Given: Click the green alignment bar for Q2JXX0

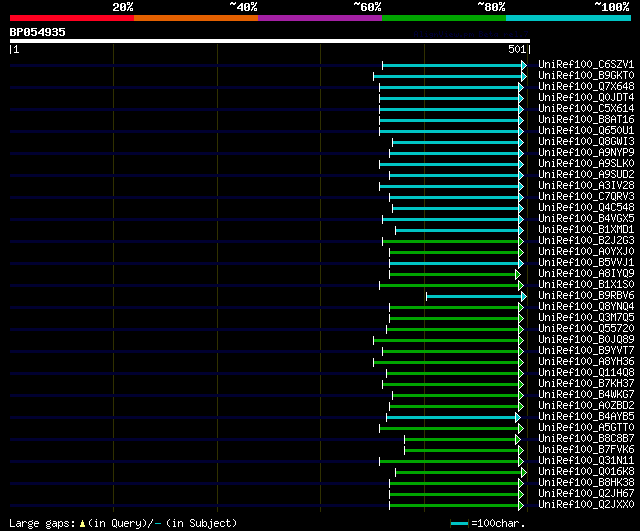Looking at the screenshot, I should tap(456, 506).
